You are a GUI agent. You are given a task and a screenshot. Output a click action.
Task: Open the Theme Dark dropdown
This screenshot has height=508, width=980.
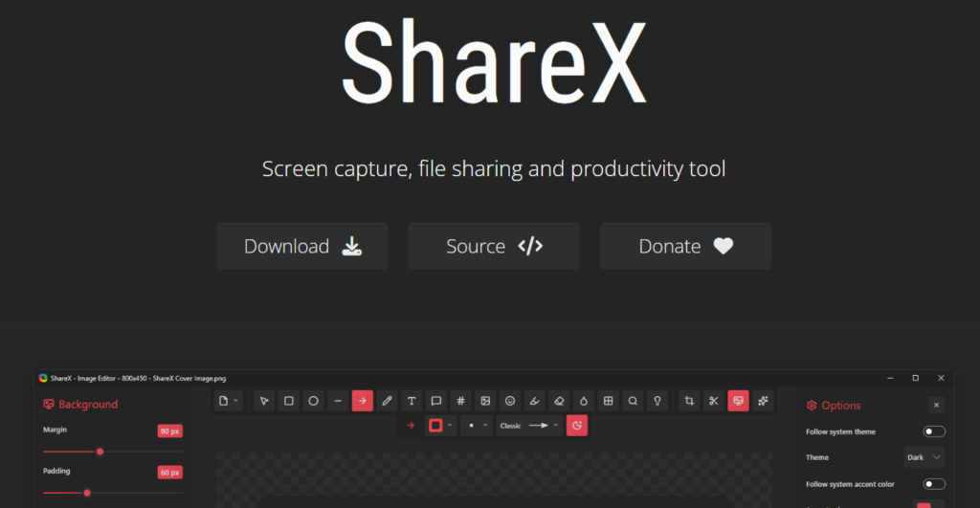point(924,457)
